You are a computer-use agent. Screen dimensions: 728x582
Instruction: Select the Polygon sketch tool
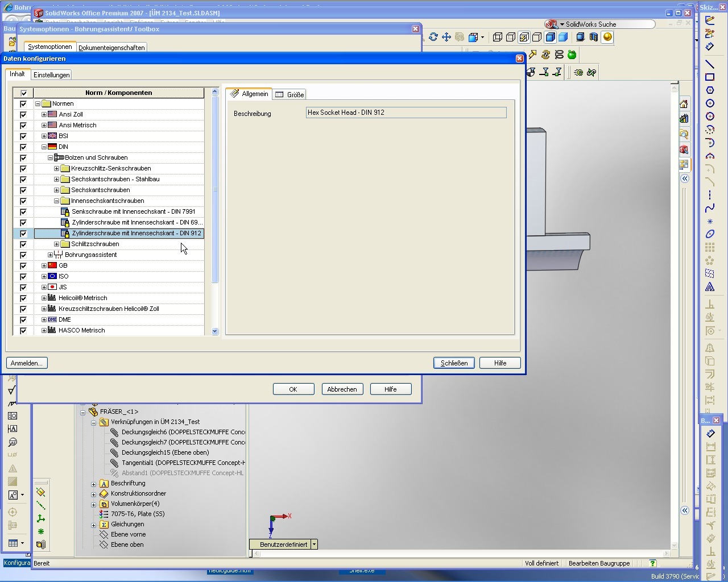[710, 90]
